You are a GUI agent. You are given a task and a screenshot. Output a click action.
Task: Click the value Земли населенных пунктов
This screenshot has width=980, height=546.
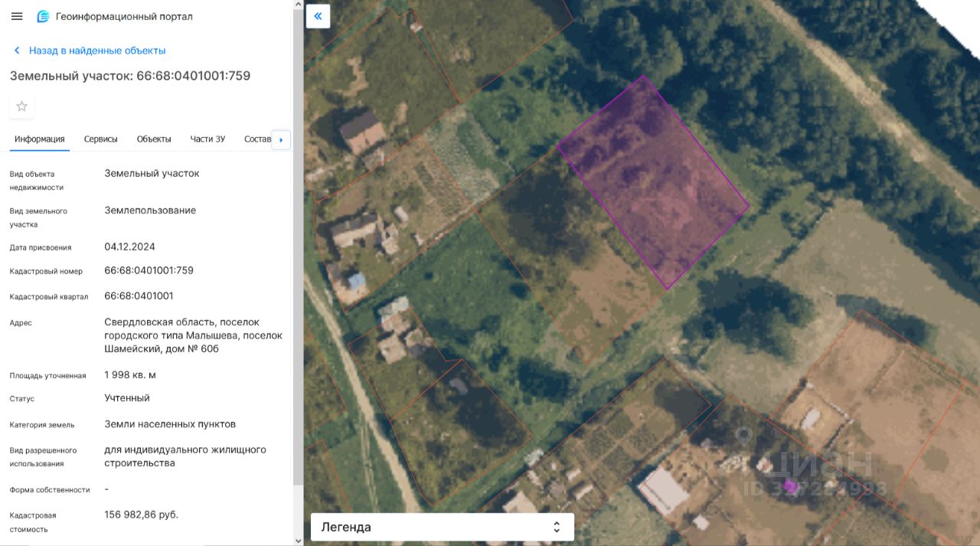(170, 424)
